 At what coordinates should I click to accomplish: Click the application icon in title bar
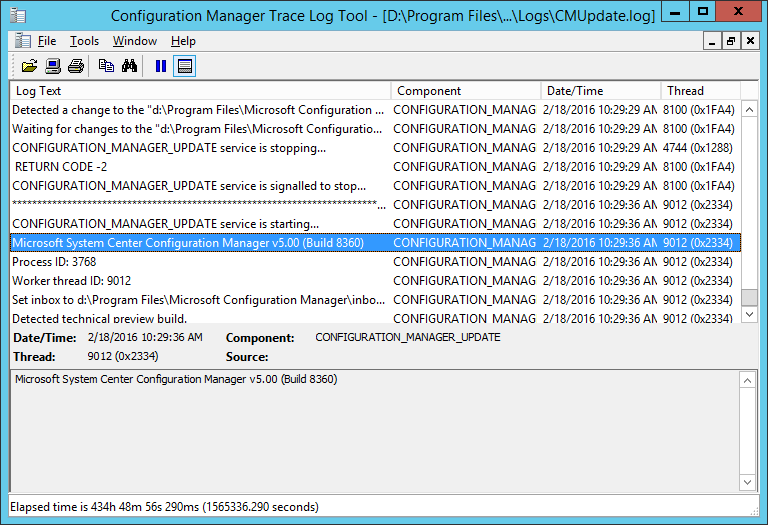coord(18,15)
